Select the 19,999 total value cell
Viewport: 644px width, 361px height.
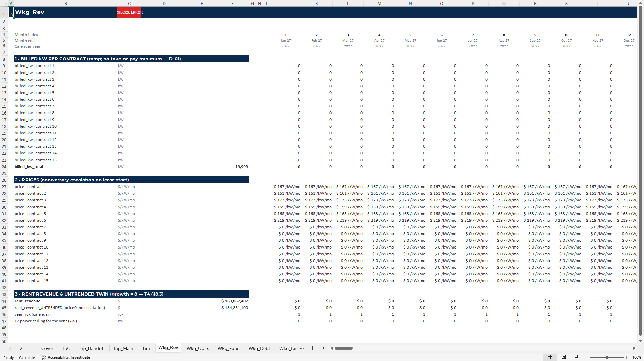coord(232,167)
